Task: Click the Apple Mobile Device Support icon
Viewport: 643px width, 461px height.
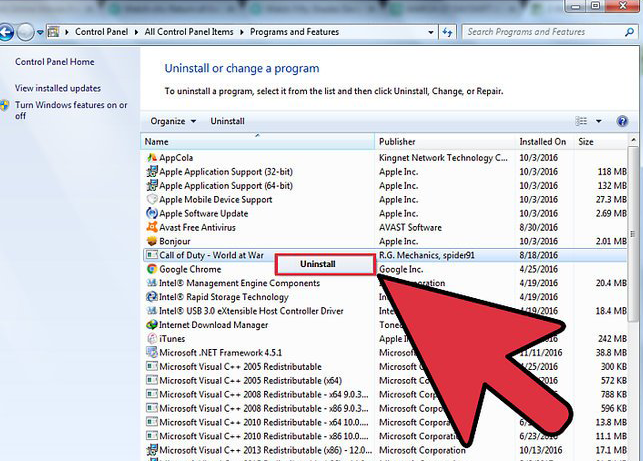Action: pos(152,199)
